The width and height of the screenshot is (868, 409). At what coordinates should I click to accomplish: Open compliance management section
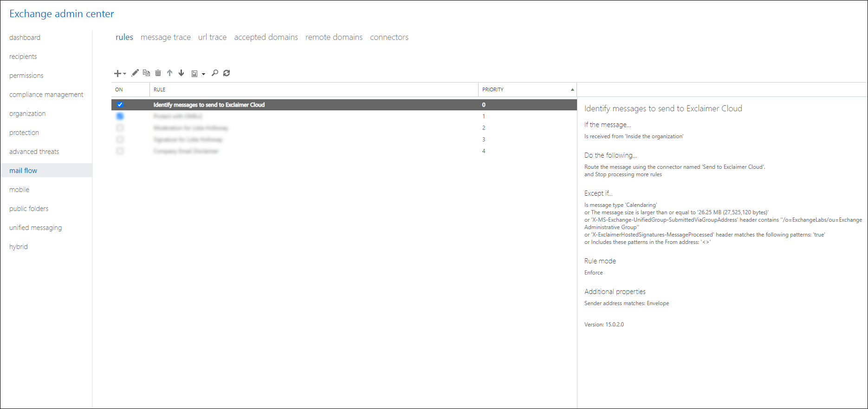[x=46, y=95]
